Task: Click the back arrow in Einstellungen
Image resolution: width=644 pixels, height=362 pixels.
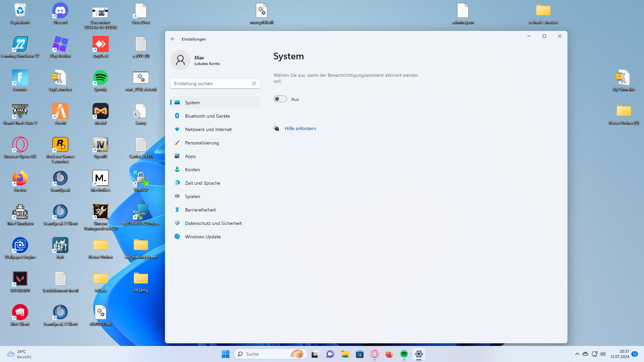Action: (x=173, y=39)
